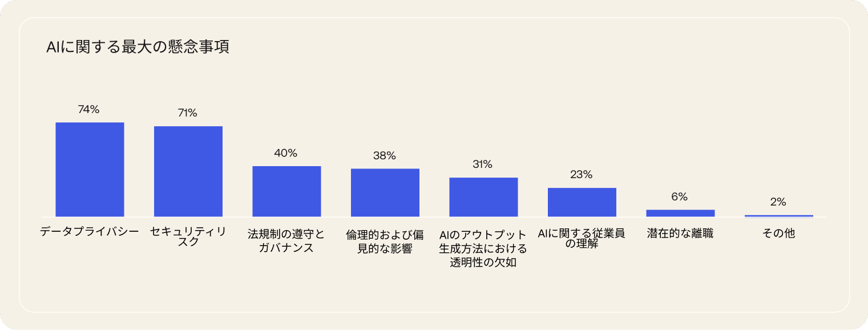Viewport: 868px width, 330px height.
Task: Click the 6% value label
Action: point(679,197)
